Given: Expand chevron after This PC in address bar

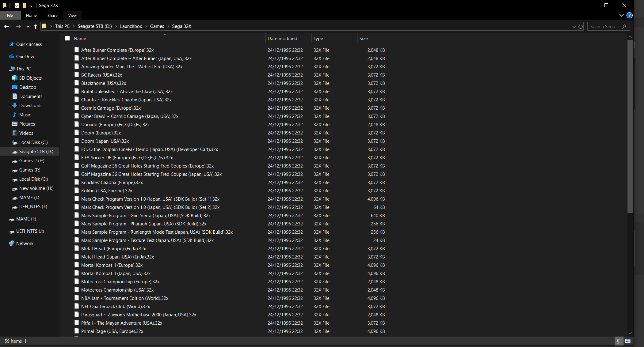Looking at the screenshot, I should point(74,26).
